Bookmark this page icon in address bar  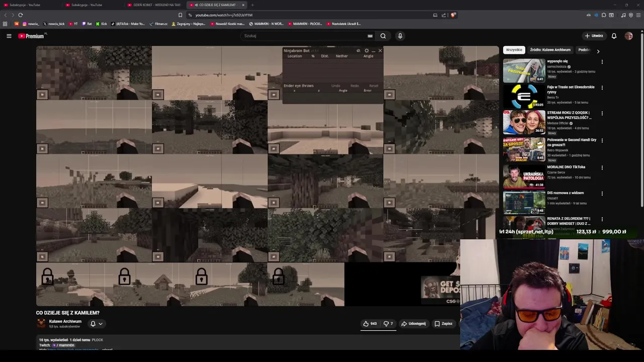(x=180, y=15)
